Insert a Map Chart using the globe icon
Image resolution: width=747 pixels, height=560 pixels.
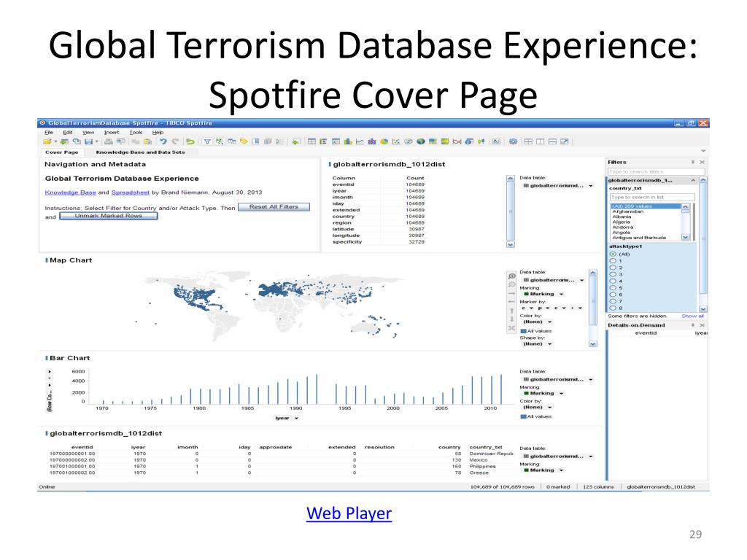(420, 141)
